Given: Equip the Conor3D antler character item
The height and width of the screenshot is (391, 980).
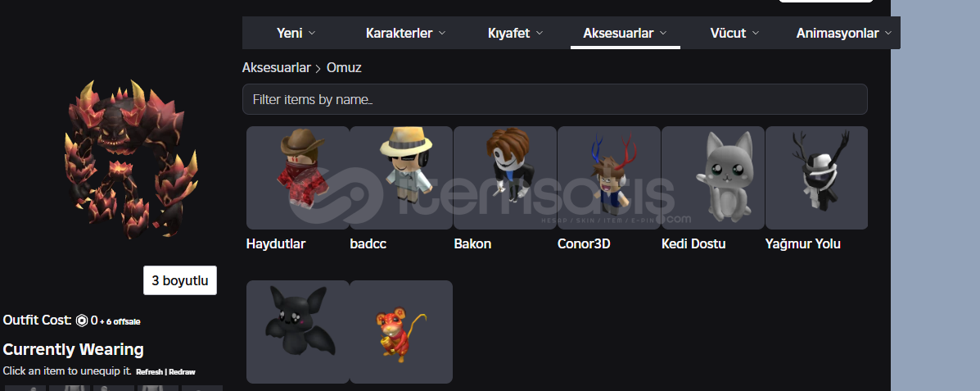Looking at the screenshot, I should click(609, 178).
